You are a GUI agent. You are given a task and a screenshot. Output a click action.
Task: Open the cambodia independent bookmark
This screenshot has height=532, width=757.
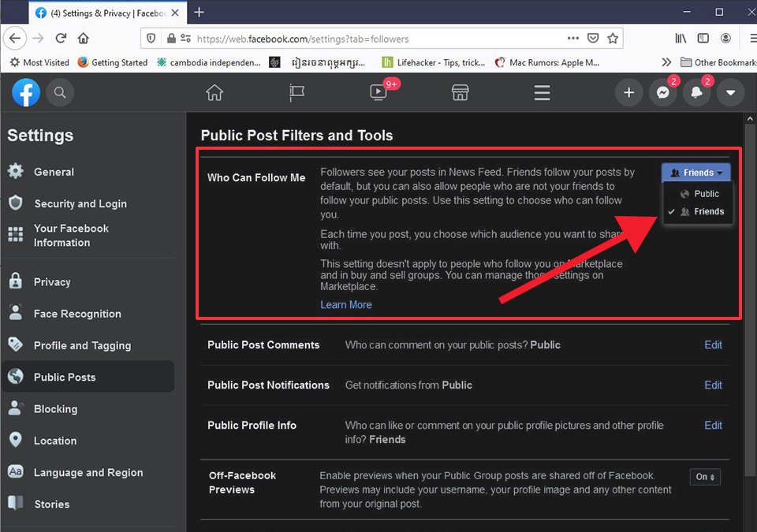point(208,62)
